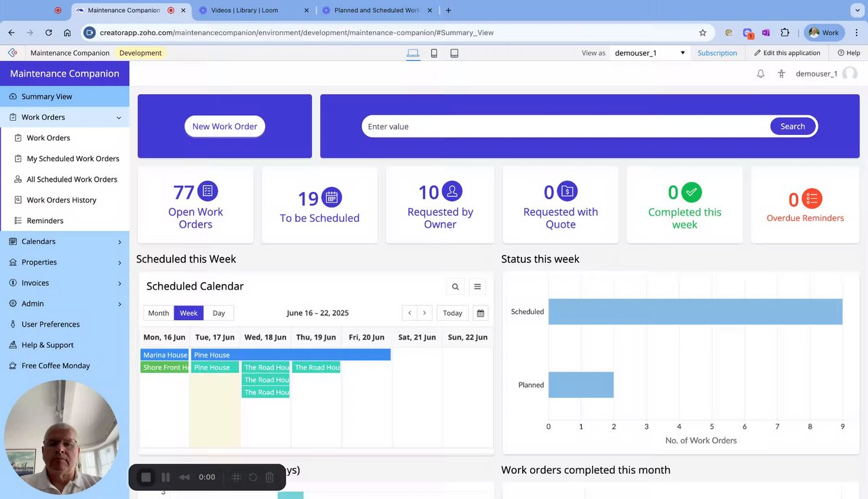Click the Scheduled bar in status chart

pos(695,312)
